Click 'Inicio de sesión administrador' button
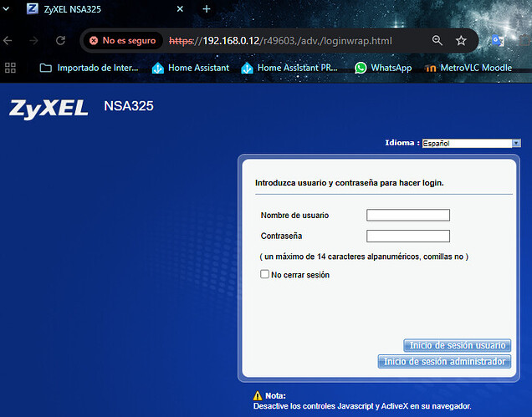This screenshot has height=417, width=532. (x=444, y=361)
